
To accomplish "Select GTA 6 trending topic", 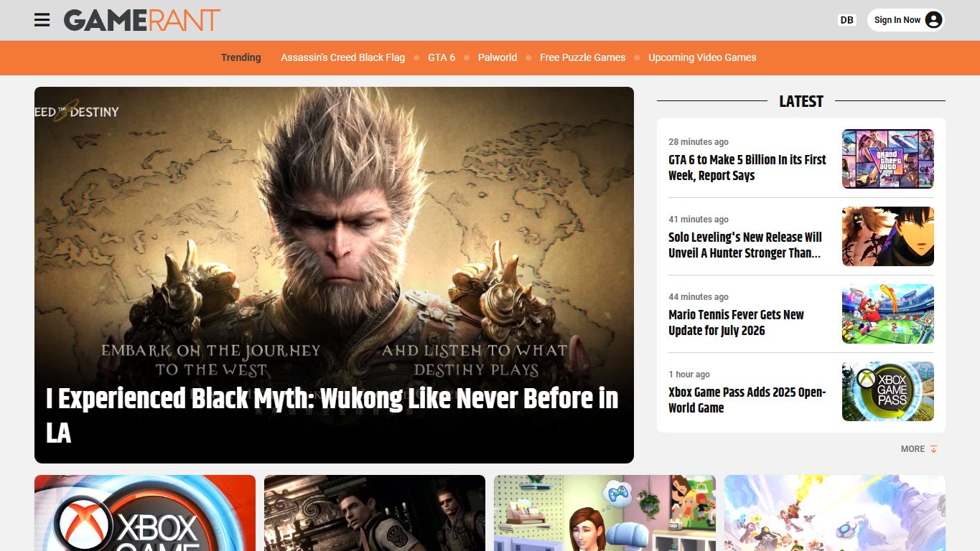I will click(x=442, y=57).
